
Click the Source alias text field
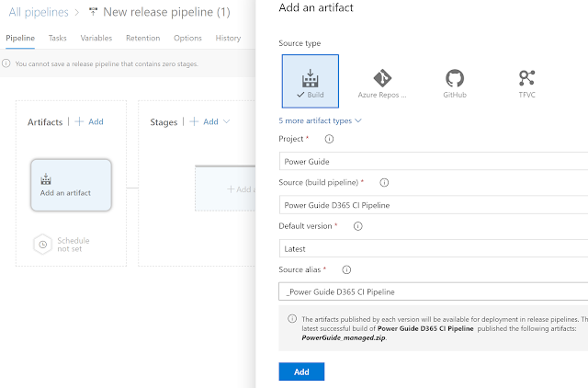[432, 291]
